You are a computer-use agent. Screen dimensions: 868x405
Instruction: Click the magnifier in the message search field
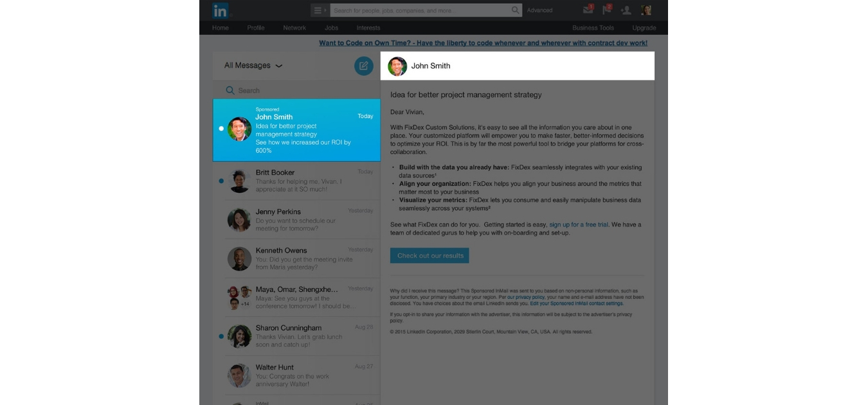(230, 90)
